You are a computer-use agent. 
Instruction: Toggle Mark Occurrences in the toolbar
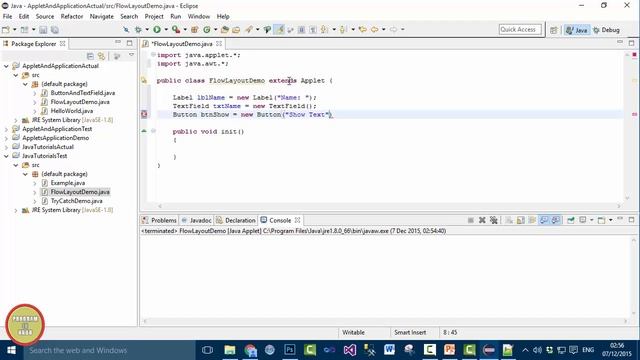point(279,29)
